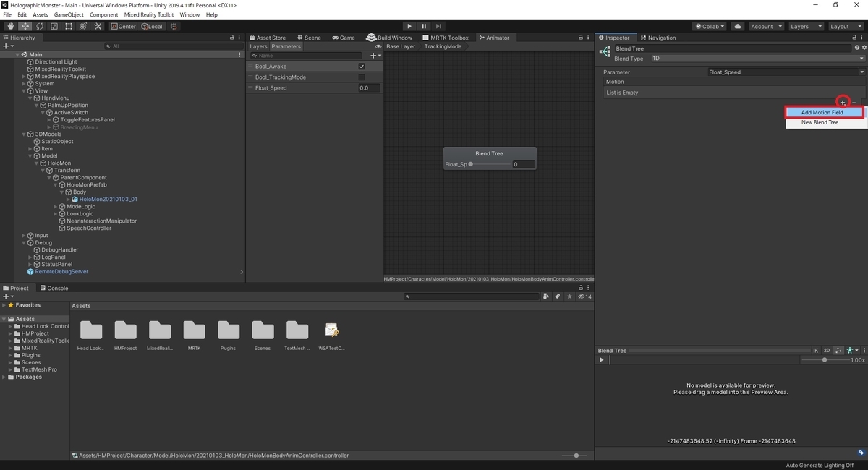Screen dimensions: 868x470
Task: Toggle Animator layers visibility eye icon
Action: pos(378,46)
